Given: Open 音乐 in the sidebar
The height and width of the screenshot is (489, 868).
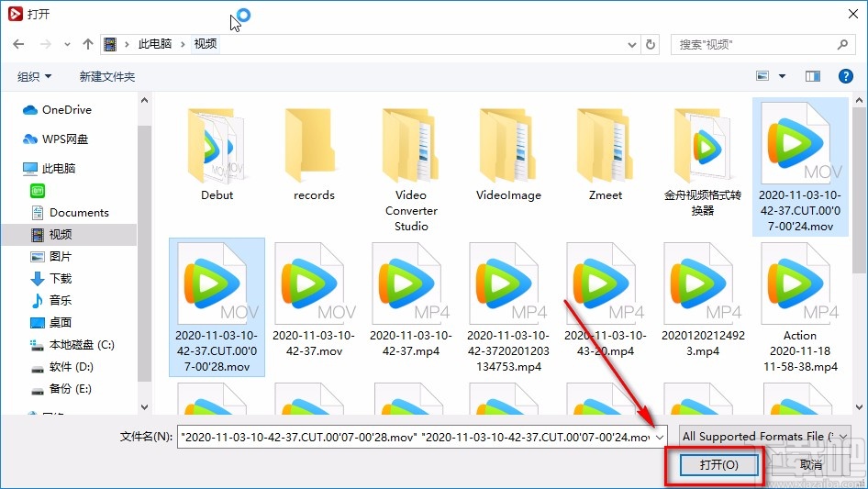Looking at the screenshot, I should (51, 301).
